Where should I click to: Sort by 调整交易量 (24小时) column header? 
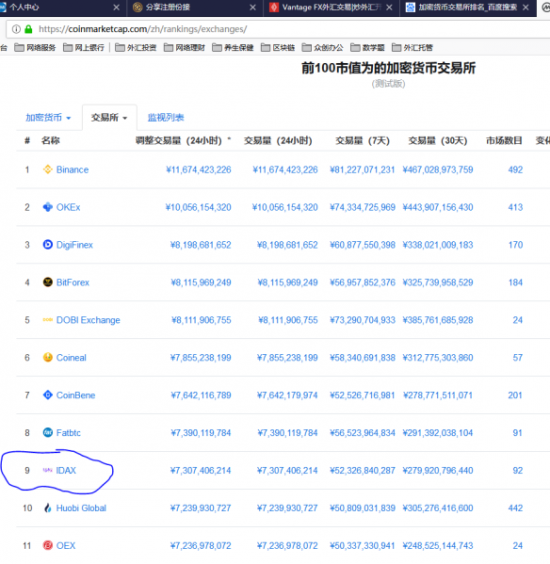pos(183,140)
